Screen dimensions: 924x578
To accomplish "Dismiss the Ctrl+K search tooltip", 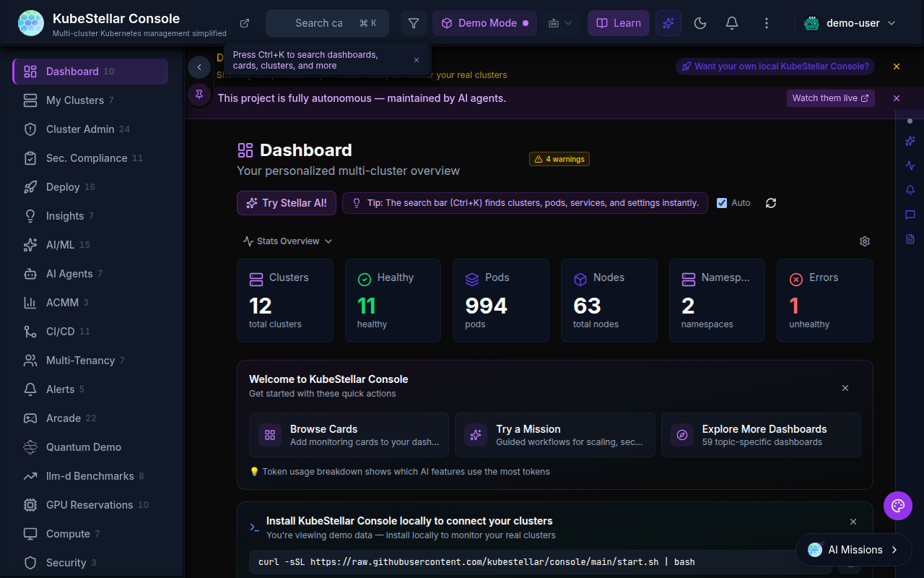I will (417, 60).
